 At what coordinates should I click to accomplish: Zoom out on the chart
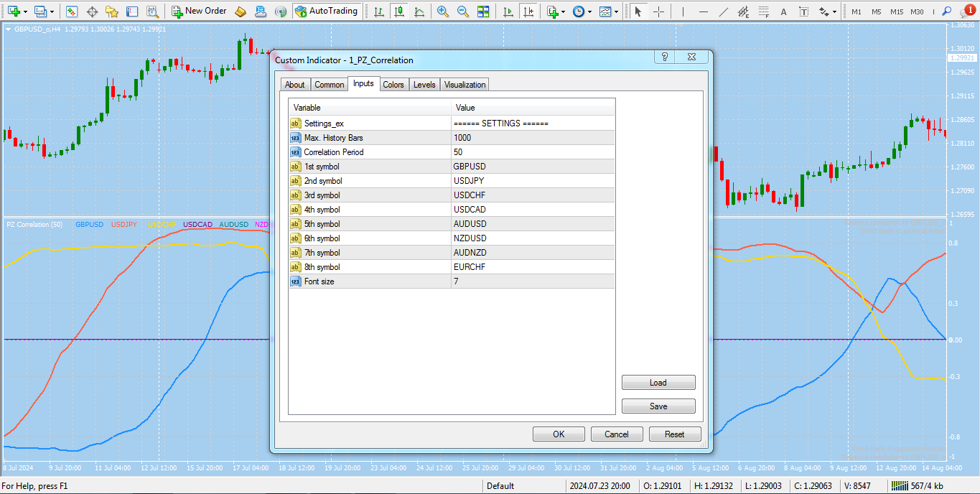463,11
